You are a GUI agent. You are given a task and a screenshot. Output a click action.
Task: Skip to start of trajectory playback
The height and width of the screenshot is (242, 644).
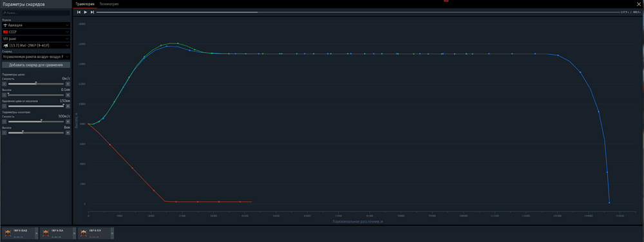click(x=79, y=12)
